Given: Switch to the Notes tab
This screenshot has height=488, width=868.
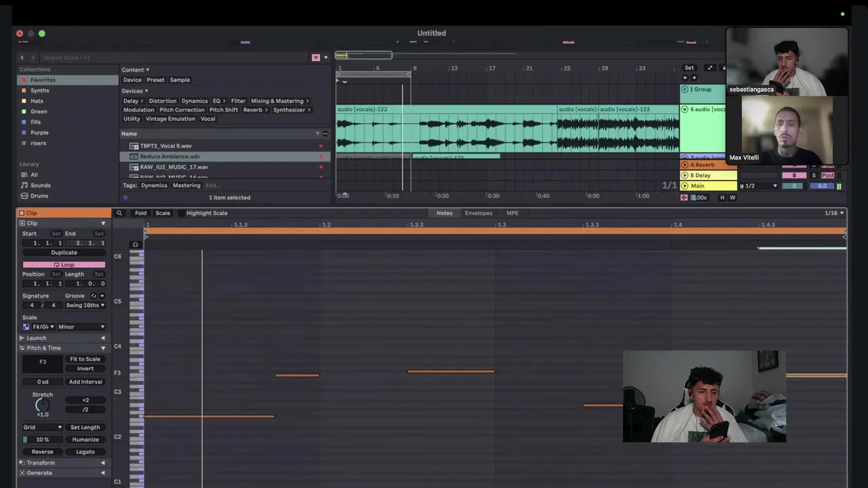Looking at the screenshot, I should [x=444, y=213].
